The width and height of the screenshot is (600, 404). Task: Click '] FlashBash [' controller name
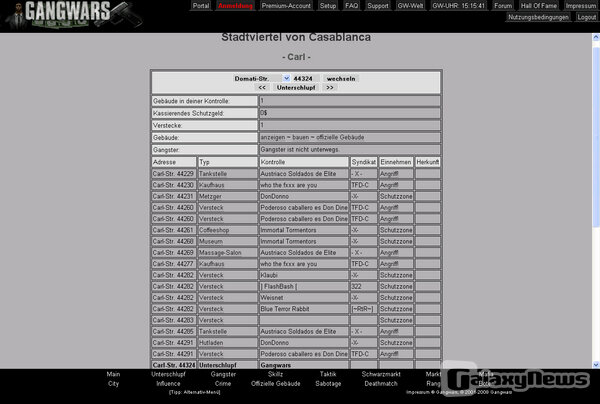click(279, 287)
